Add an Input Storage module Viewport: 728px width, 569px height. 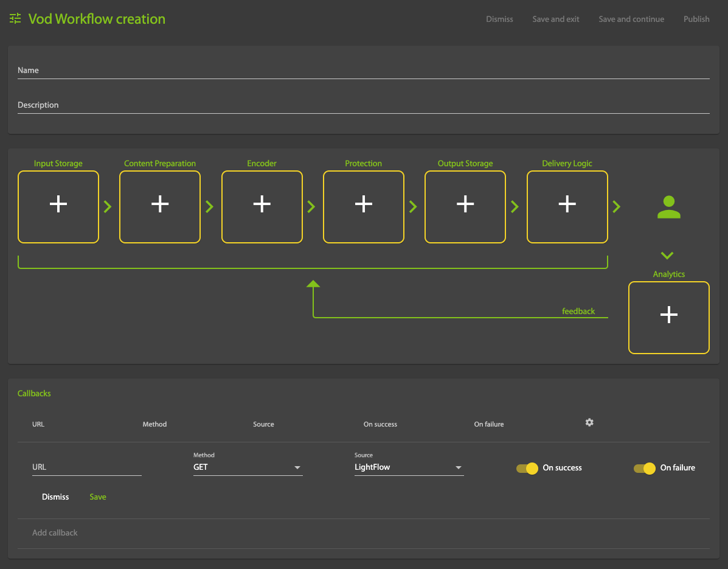coord(58,207)
